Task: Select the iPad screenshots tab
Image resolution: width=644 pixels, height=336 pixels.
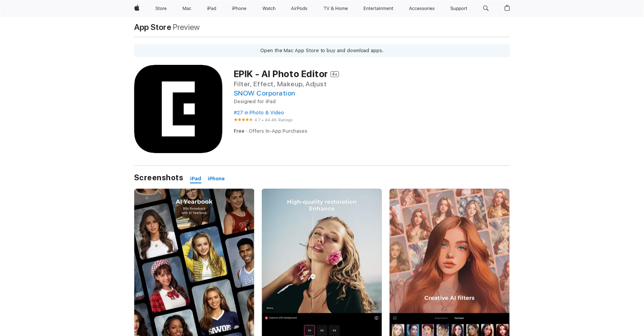Action: tap(196, 178)
